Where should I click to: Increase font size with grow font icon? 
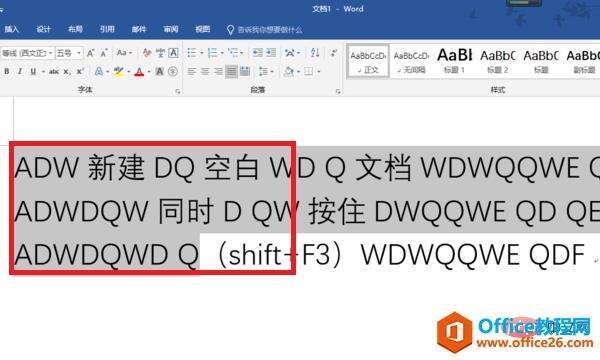(x=91, y=53)
